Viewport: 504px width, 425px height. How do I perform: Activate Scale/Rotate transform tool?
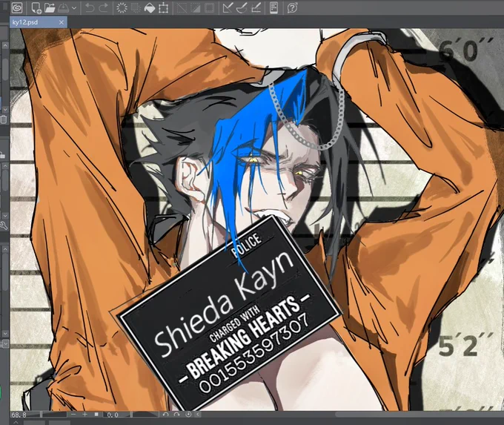pos(163,7)
